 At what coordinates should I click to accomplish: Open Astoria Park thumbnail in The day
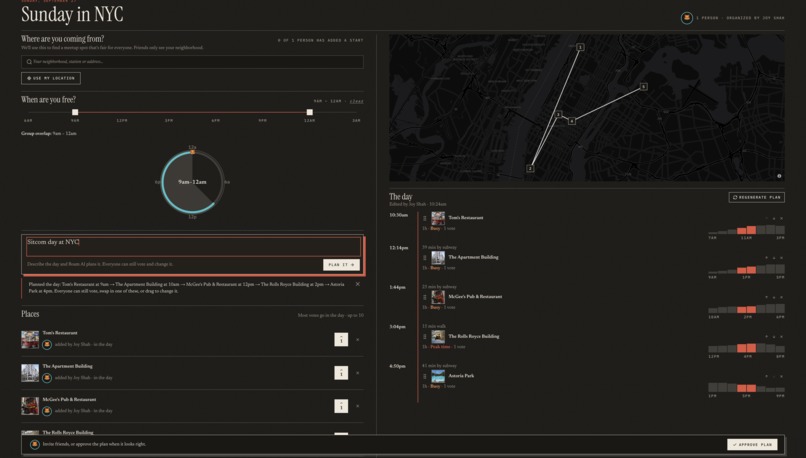438,376
